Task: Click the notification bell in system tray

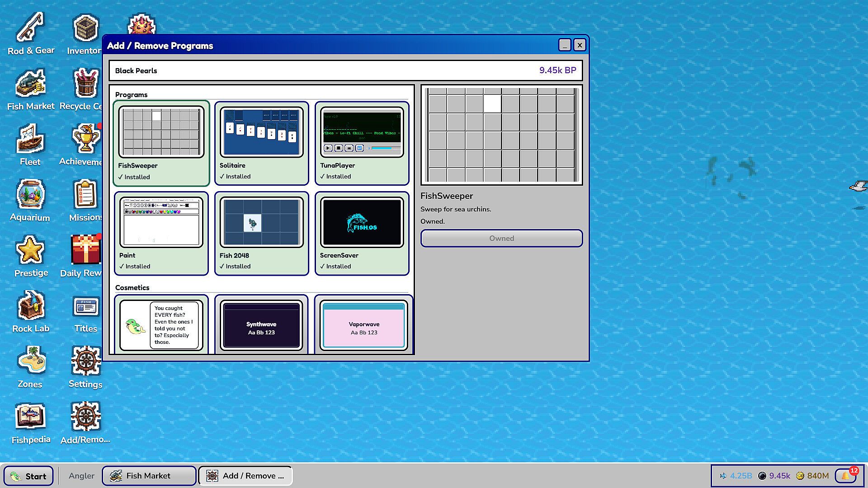Action: [846, 475]
